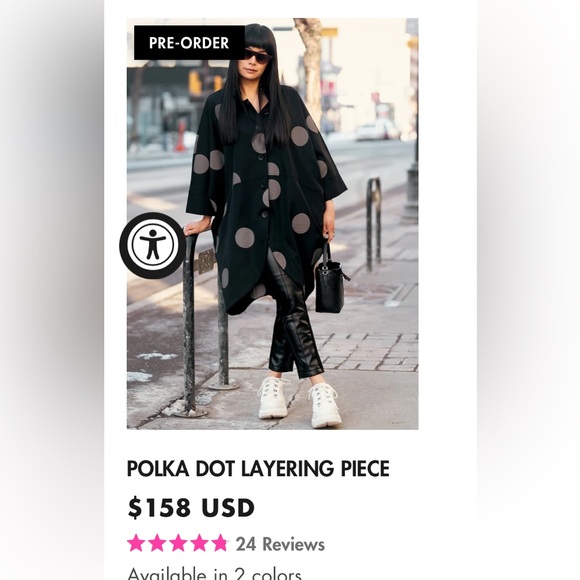Click the white sneakers in the photo
The width and height of the screenshot is (580, 580).
[x=300, y=402]
